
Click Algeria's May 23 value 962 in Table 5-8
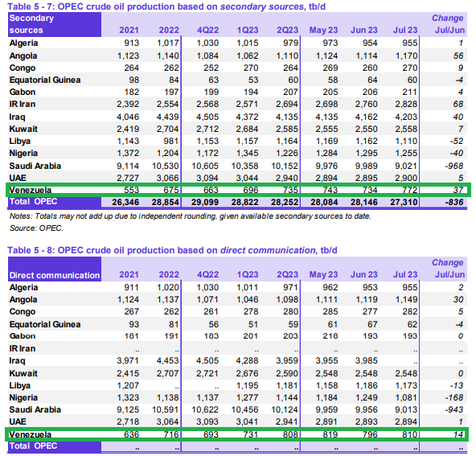point(330,287)
